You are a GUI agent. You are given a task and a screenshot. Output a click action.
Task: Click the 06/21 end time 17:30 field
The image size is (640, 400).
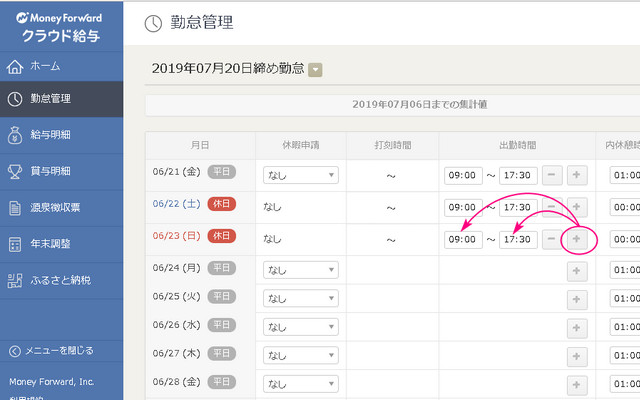tap(518, 175)
